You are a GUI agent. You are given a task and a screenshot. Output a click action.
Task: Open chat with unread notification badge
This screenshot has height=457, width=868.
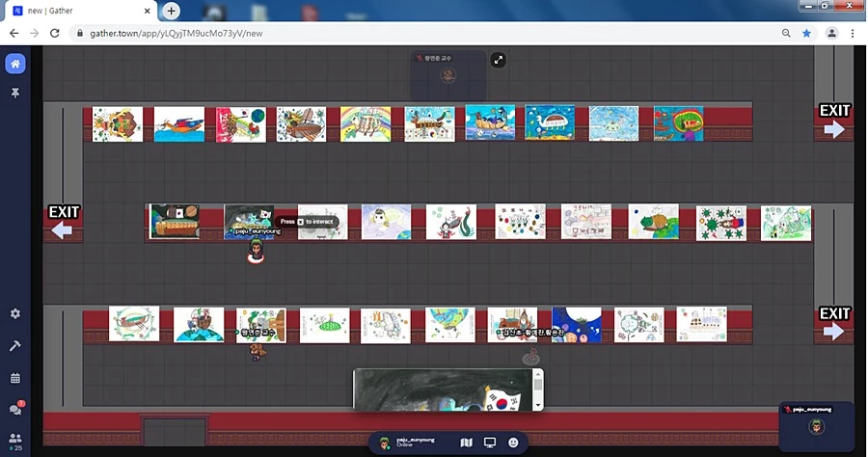[x=14, y=409]
